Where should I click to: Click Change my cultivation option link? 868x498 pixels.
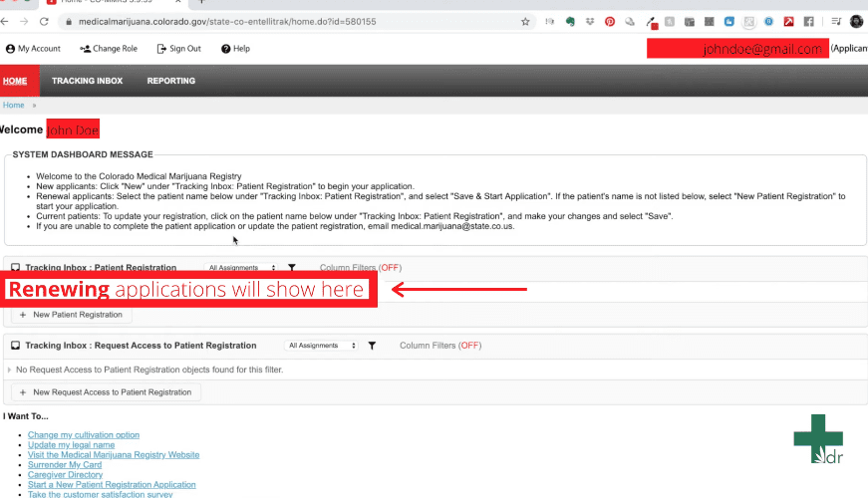[x=84, y=435]
